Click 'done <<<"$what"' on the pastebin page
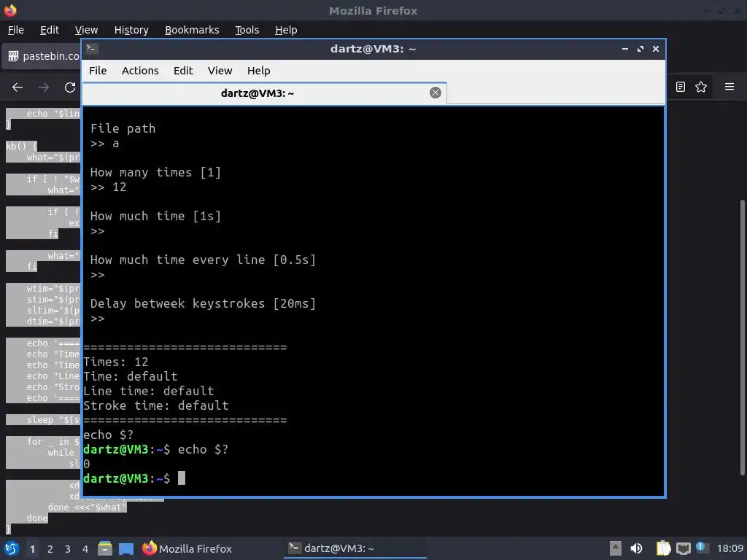Image resolution: width=747 pixels, height=560 pixels. [x=88, y=507]
